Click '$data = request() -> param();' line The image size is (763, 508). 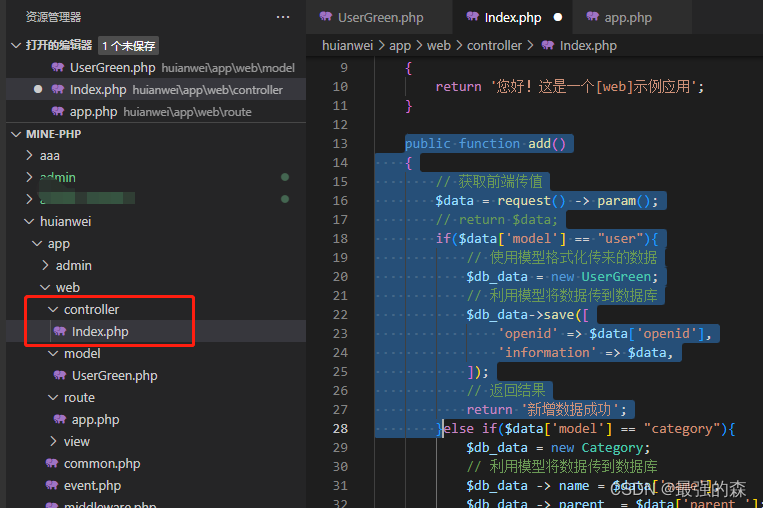pos(546,200)
